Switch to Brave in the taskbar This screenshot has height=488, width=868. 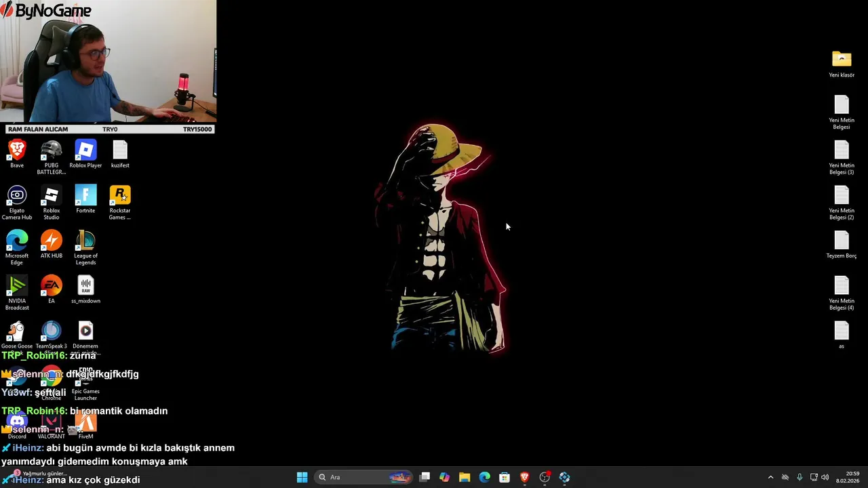tap(524, 477)
